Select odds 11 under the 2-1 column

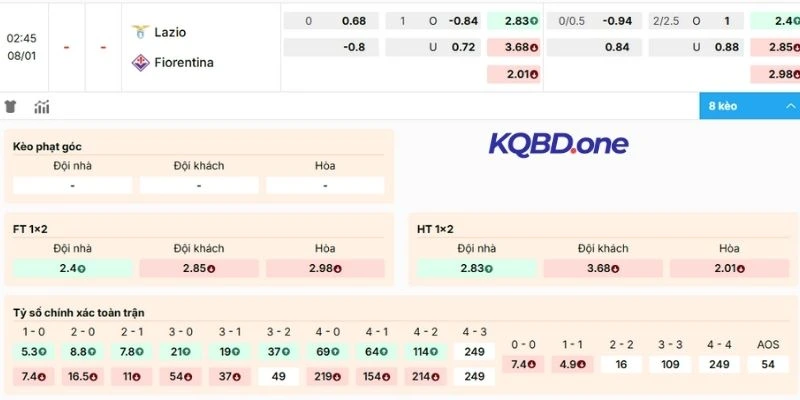pos(132,377)
